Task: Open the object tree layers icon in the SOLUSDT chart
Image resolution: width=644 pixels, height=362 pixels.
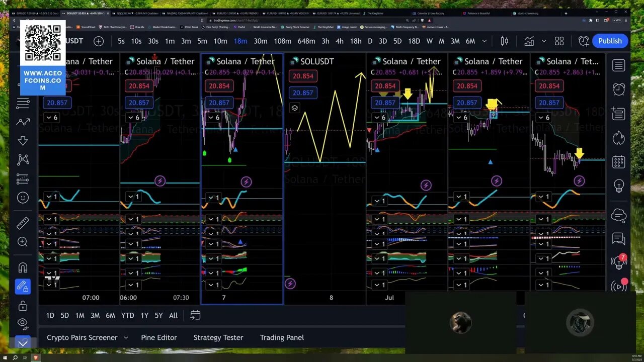Action: tap(295, 108)
